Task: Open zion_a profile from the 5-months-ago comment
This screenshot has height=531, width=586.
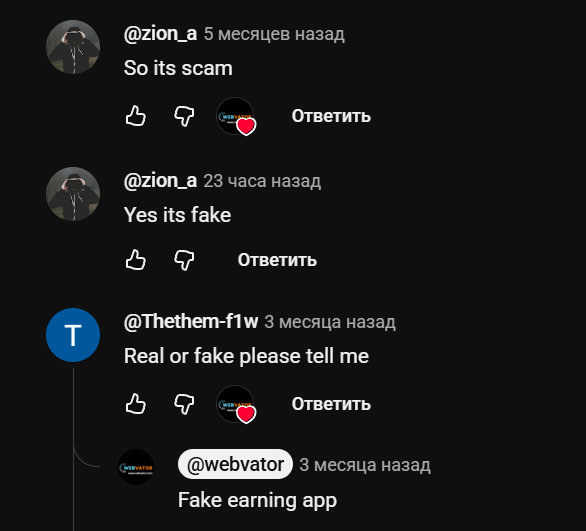Action: [160, 34]
